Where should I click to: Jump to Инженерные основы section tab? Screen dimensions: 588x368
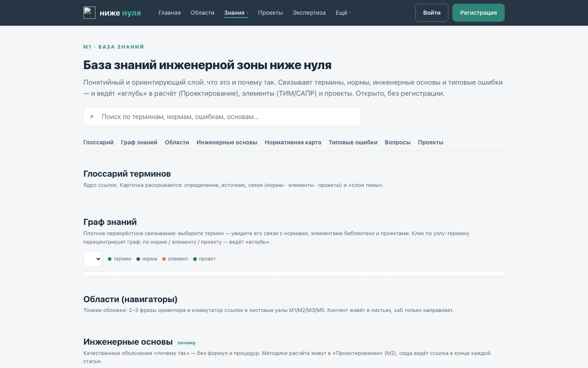coord(227,143)
